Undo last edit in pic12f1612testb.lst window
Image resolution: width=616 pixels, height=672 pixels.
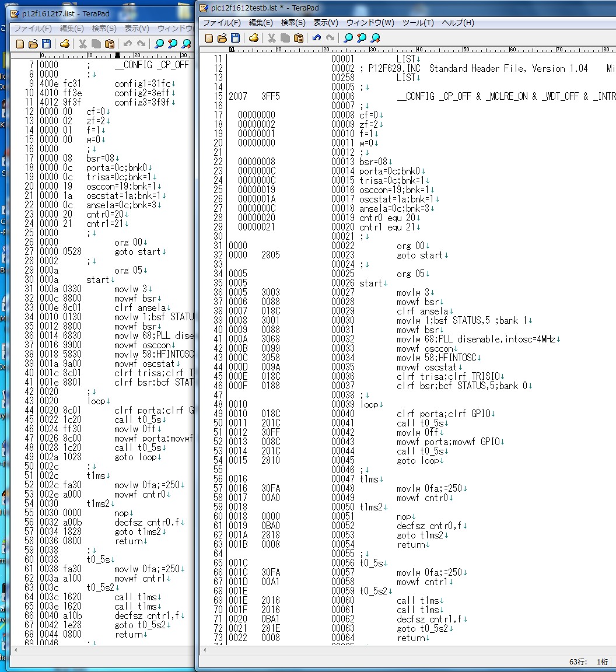tap(317, 38)
